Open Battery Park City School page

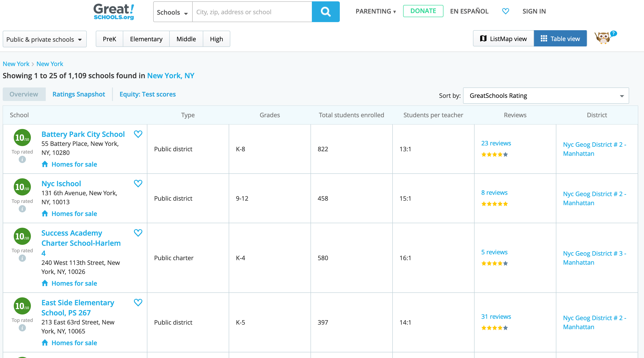83,134
